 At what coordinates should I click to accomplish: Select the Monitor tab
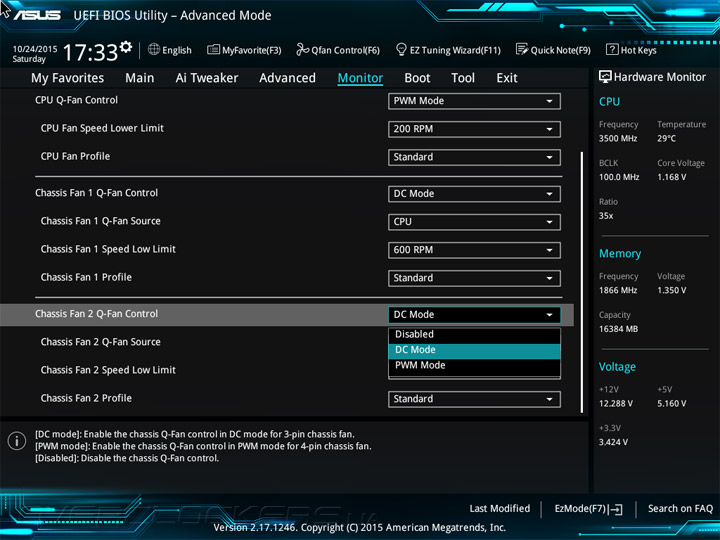click(x=360, y=78)
